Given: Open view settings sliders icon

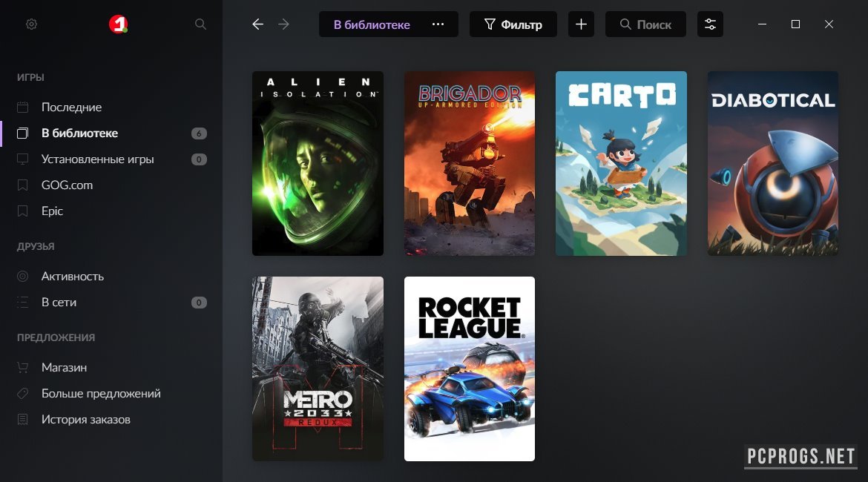Looking at the screenshot, I should [710, 24].
